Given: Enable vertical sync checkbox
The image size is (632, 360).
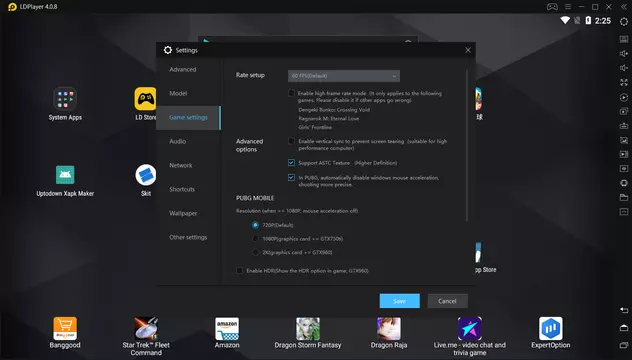Looking at the screenshot, I should tap(291, 141).
